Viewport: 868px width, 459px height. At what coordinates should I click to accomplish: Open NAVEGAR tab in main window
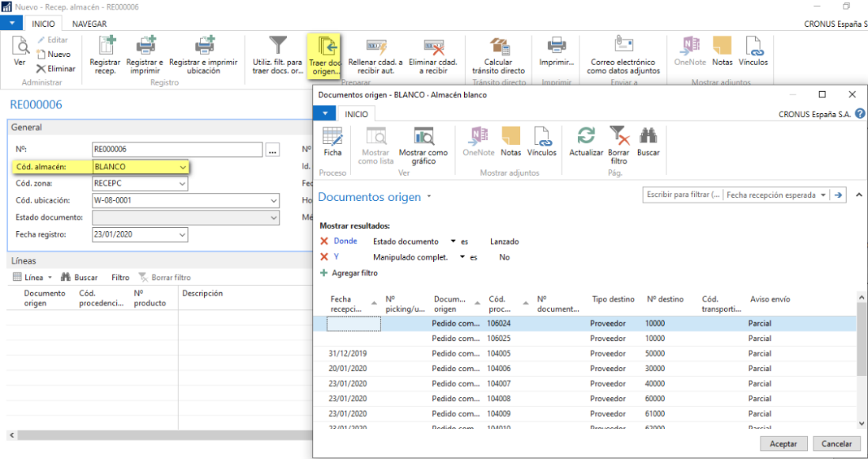(89, 24)
